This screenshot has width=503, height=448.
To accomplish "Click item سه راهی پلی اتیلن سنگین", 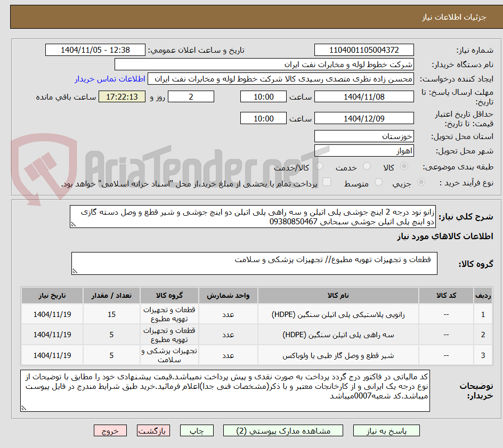I will (x=338, y=335).
